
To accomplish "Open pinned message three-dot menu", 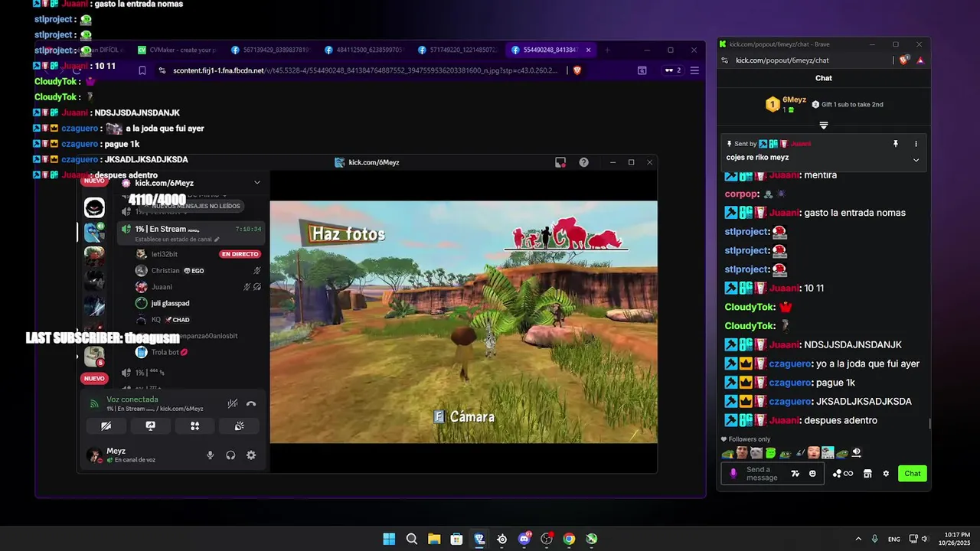I will 916,144.
